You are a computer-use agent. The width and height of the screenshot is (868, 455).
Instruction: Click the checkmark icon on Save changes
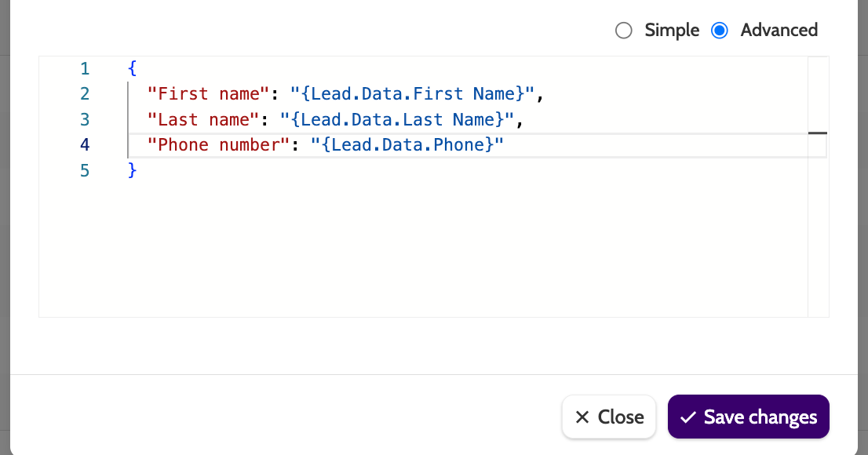click(688, 417)
